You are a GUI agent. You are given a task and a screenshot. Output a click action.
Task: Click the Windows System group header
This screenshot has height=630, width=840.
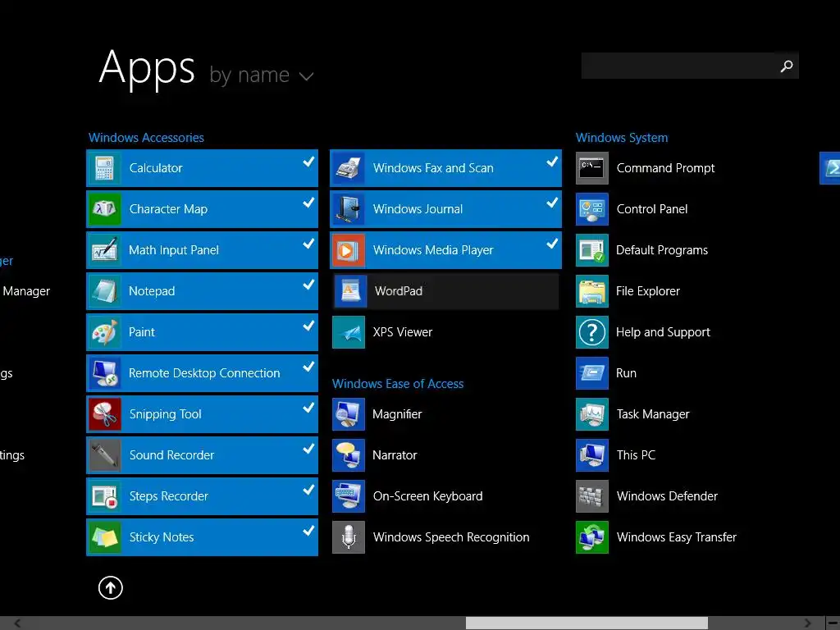[x=622, y=138]
